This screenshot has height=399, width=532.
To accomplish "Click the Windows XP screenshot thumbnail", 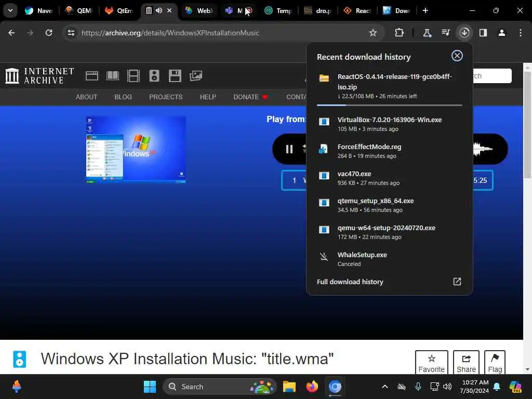I will tap(136, 150).
